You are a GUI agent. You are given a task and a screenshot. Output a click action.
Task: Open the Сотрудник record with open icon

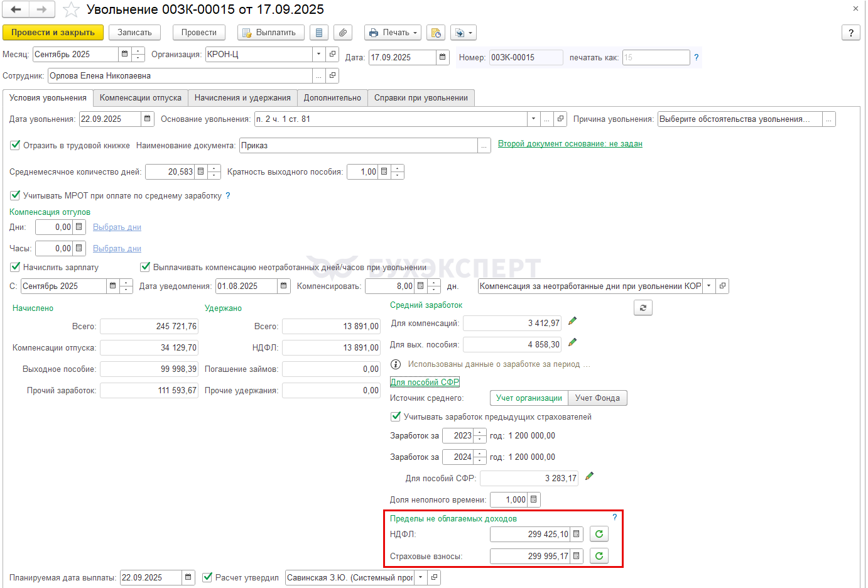pos(333,75)
